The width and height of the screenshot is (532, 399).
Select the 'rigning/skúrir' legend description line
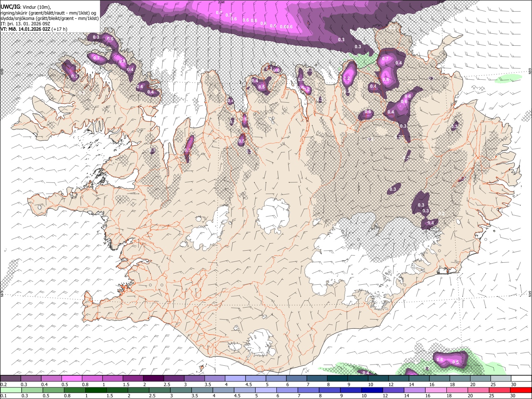[48, 12]
